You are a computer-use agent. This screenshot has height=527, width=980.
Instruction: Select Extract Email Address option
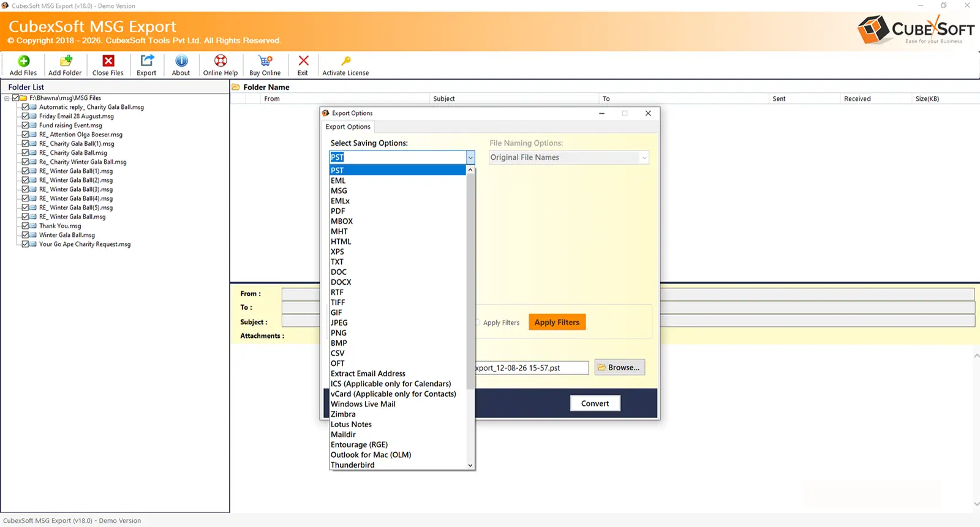coord(398,373)
